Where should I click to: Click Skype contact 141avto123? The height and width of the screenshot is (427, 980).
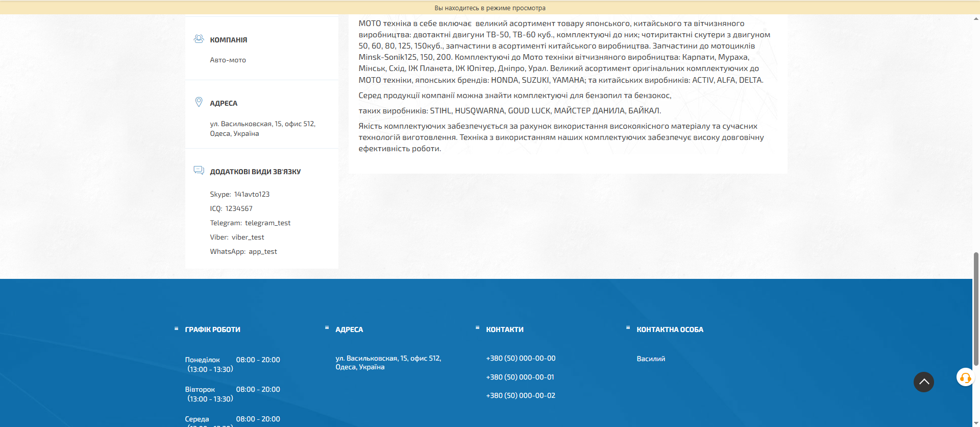[252, 195]
